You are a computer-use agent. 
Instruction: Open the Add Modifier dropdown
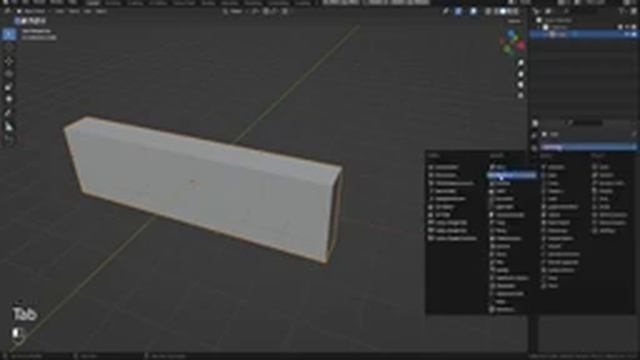click(x=588, y=147)
